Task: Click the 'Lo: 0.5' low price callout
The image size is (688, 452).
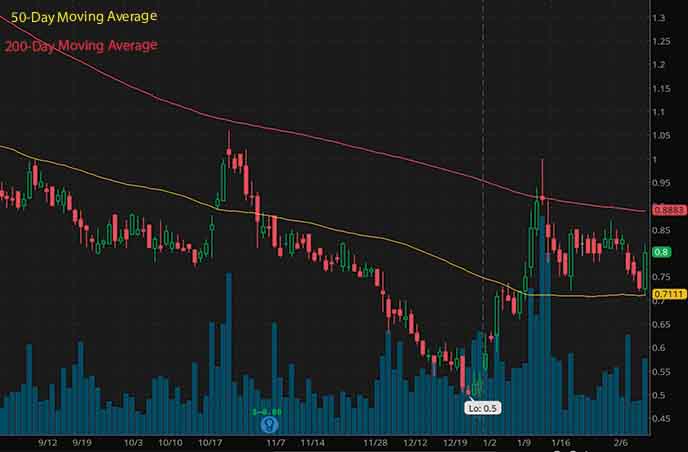Action: coord(483,408)
